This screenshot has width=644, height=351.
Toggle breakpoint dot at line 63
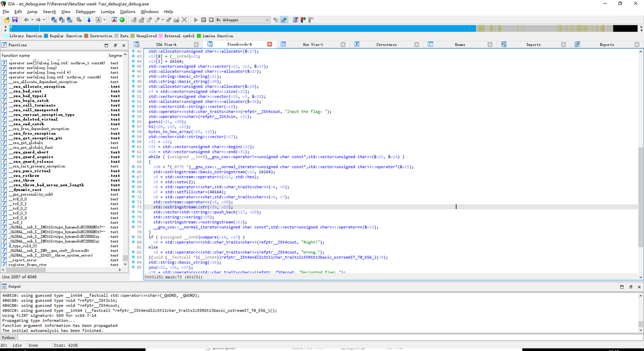[x=133, y=157]
